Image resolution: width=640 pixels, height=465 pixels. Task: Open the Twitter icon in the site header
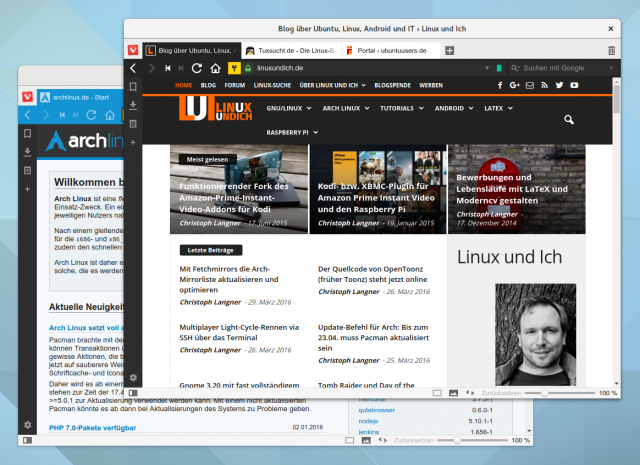coord(559,85)
